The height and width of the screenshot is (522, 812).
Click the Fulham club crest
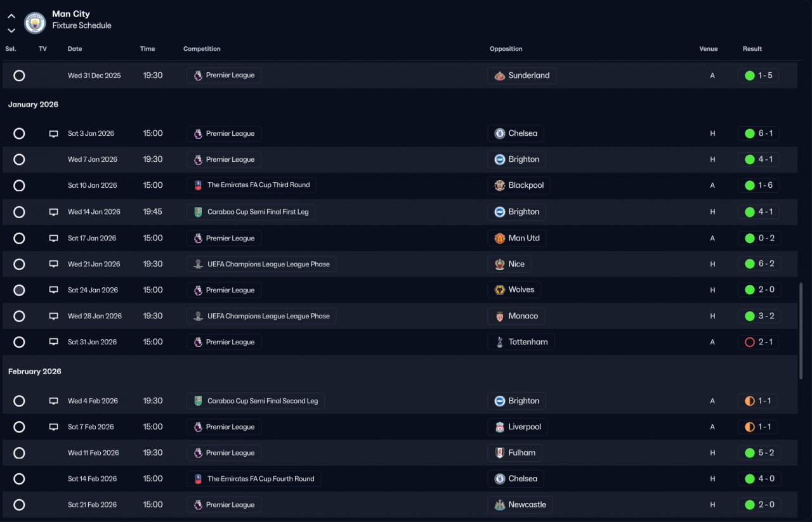[x=500, y=453]
